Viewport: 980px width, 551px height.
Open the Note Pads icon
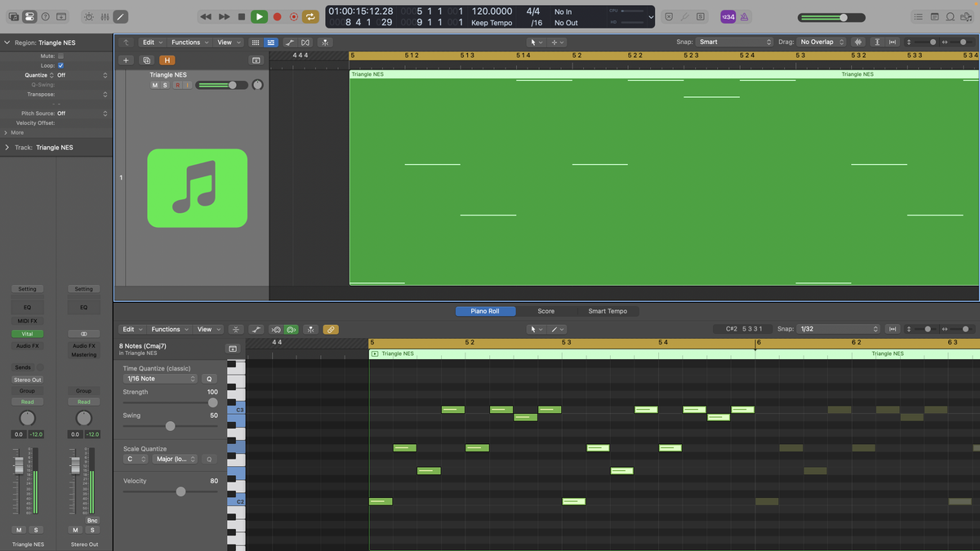click(x=934, y=16)
